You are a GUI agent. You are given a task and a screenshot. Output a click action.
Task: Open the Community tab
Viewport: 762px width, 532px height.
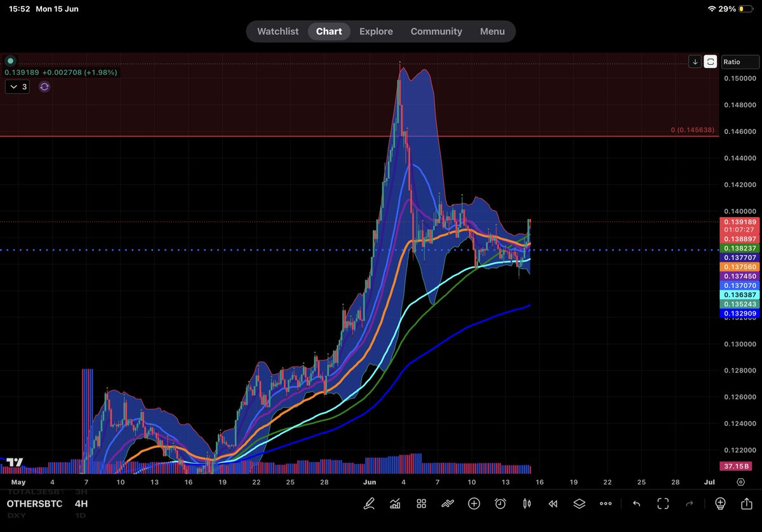click(436, 31)
